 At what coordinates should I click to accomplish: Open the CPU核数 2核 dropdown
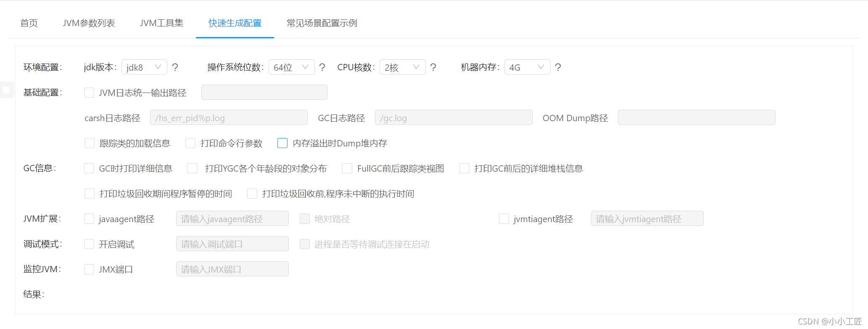[402, 67]
